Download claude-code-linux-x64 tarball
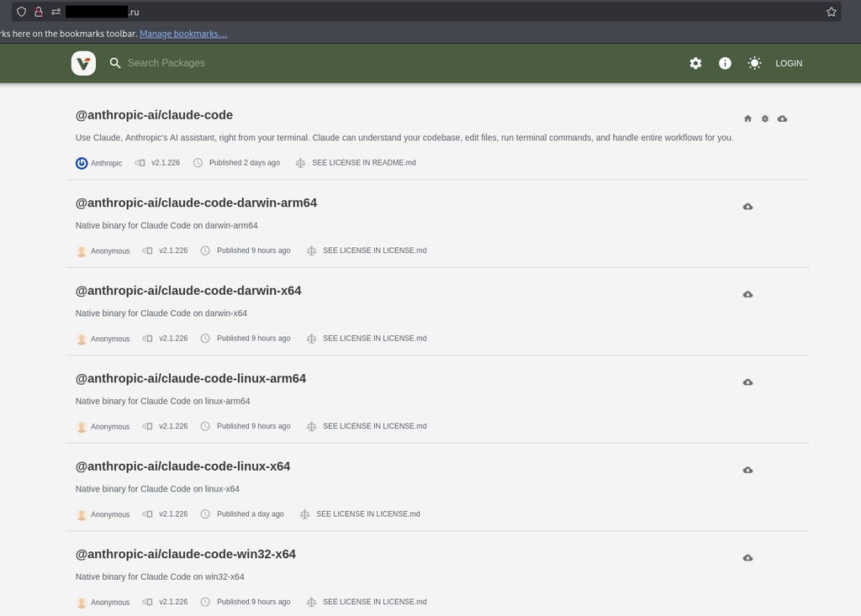Viewport: 861px width, 616px height. 747,470
